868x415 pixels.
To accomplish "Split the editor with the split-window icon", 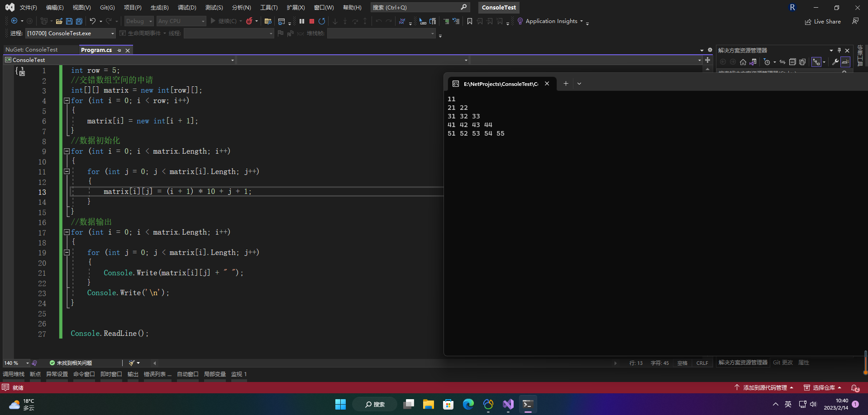I will (x=707, y=60).
